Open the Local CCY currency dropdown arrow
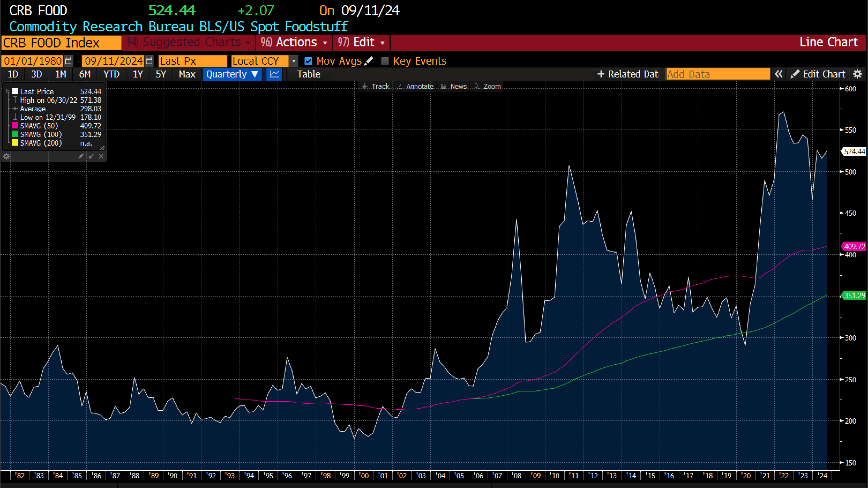This screenshot has height=488, width=868. tap(294, 61)
